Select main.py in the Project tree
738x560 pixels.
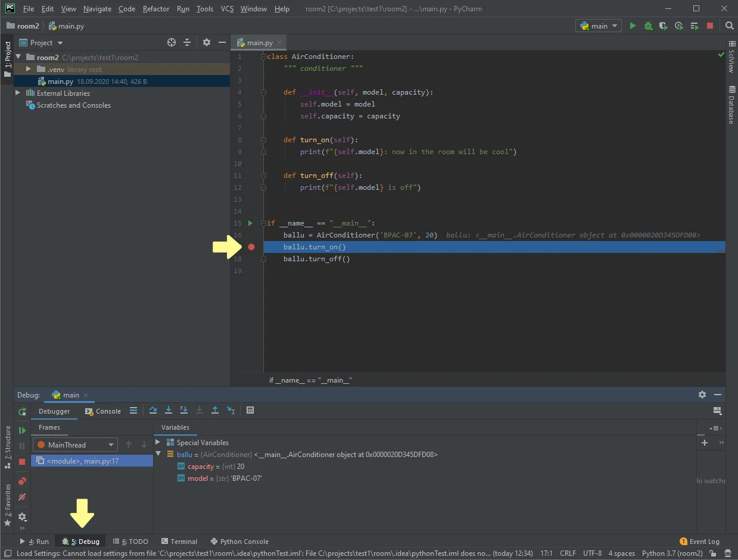60,82
